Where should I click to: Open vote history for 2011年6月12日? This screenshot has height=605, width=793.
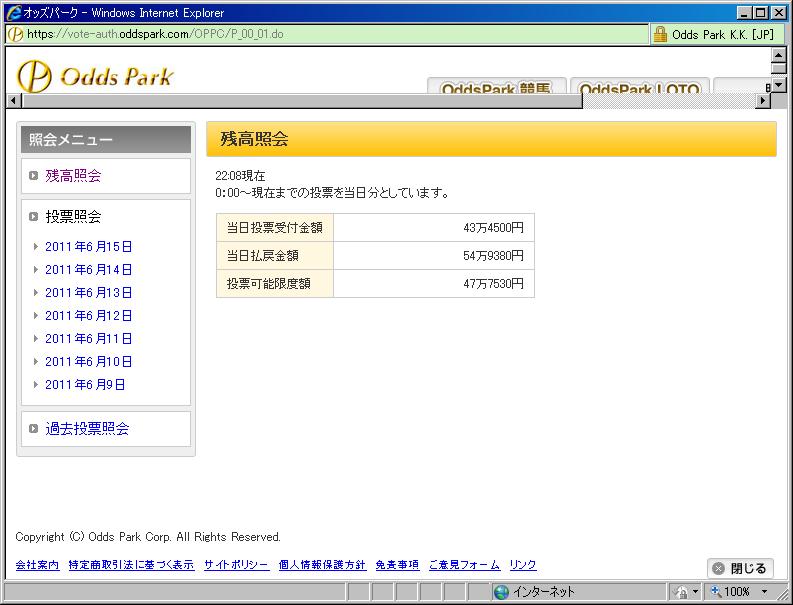pyautogui.click(x=89, y=316)
